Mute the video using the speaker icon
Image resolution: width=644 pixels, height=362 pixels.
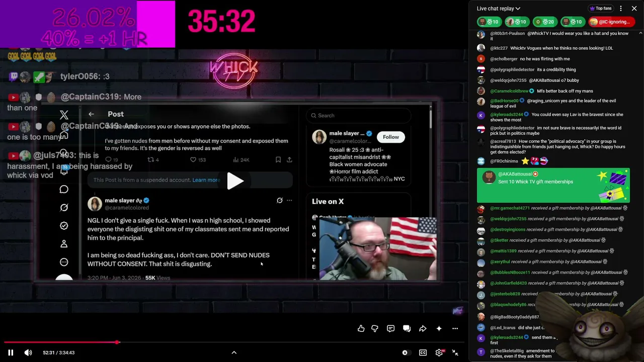click(x=28, y=352)
